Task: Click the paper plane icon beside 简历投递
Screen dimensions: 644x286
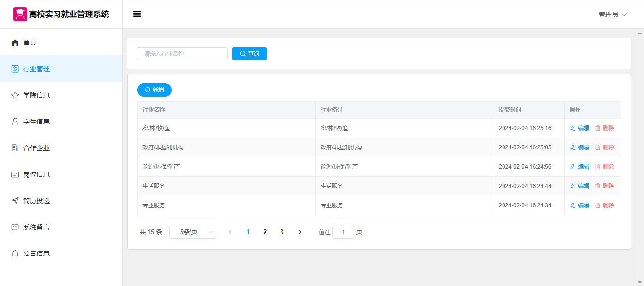Action: point(15,201)
